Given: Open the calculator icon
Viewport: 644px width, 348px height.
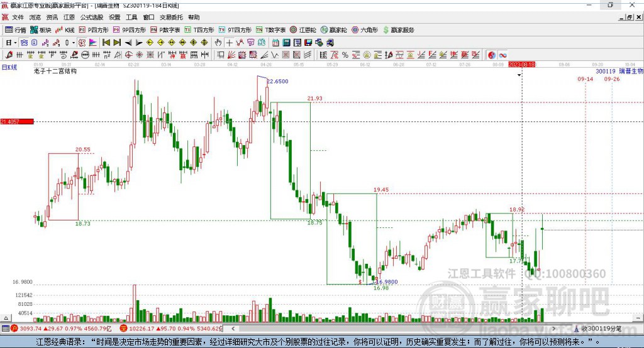Looking at the screenshot, I should coord(287,43).
